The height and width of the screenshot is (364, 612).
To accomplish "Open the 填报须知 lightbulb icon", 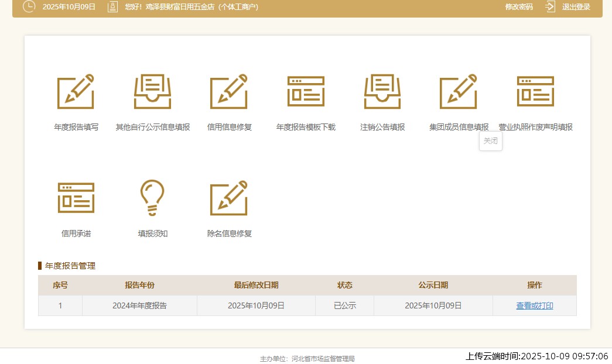I will (x=152, y=198).
